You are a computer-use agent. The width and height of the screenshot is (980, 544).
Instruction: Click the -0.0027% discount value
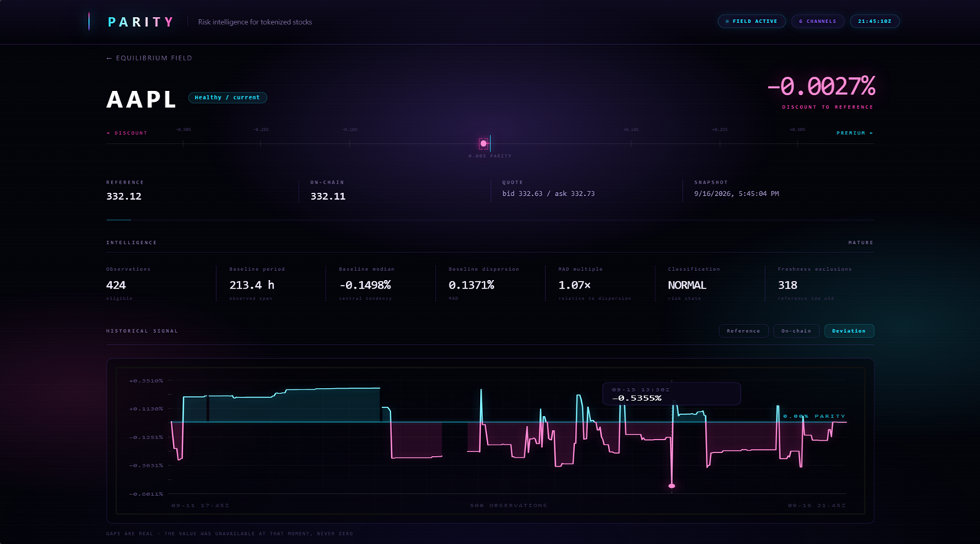(821, 86)
